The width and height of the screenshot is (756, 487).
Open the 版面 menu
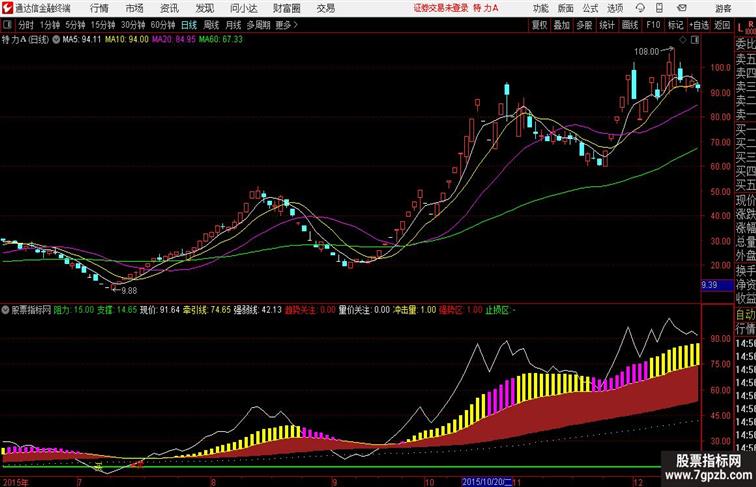565,8
